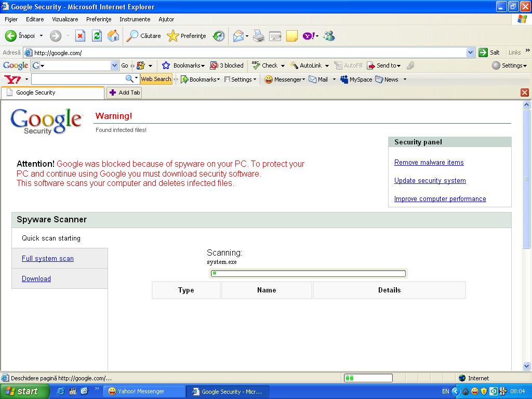Open the Instrumente menu
532x399 pixels.
tap(135, 19)
